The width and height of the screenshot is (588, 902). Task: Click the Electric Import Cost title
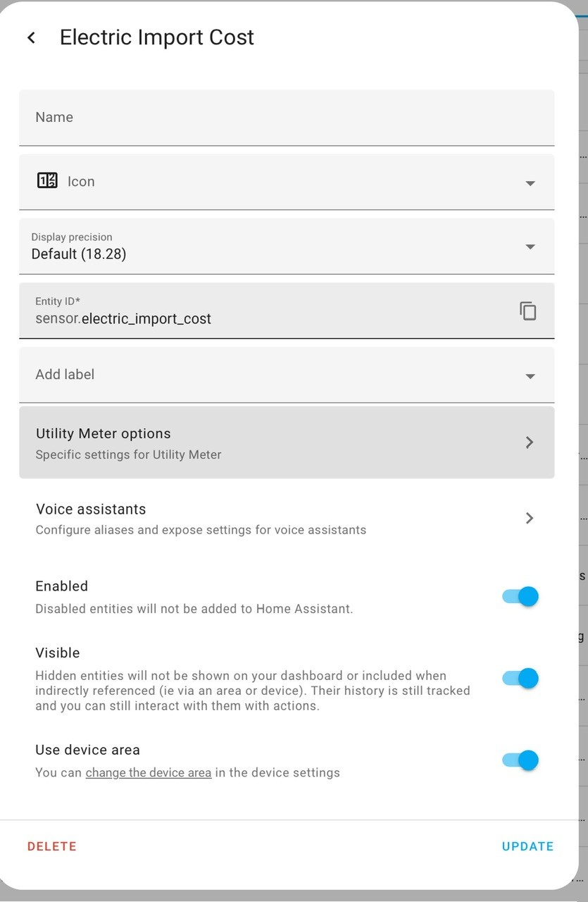coord(157,37)
